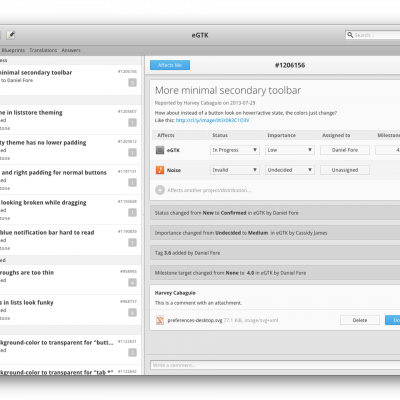The height and width of the screenshot is (400, 400).
Task: Switch to the Translations tab
Action: pyautogui.click(x=43, y=50)
